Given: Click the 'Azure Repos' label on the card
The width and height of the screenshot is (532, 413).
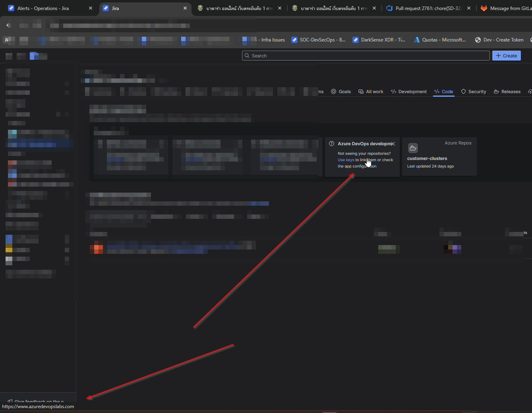Looking at the screenshot, I should (x=458, y=143).
